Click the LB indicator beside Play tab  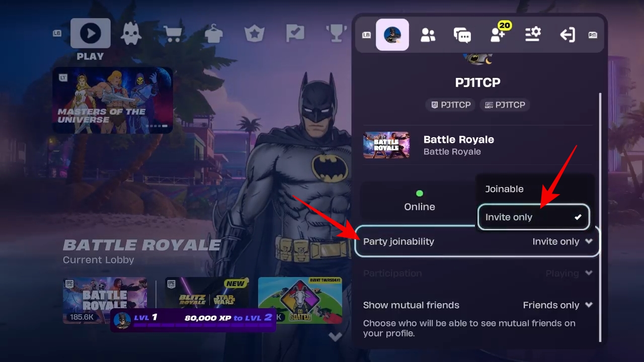(x=57, y=33)
